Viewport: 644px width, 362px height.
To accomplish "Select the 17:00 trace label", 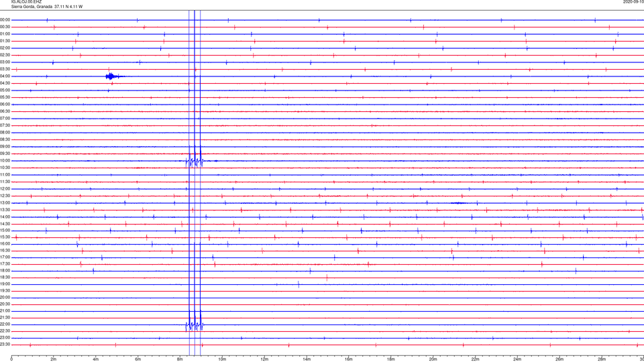I will coord(5,257).
